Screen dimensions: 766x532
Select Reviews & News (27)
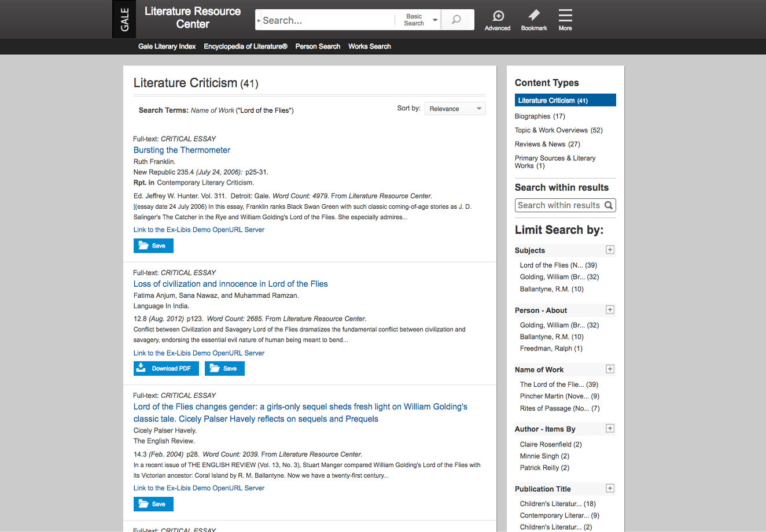(x=547, y=144)
